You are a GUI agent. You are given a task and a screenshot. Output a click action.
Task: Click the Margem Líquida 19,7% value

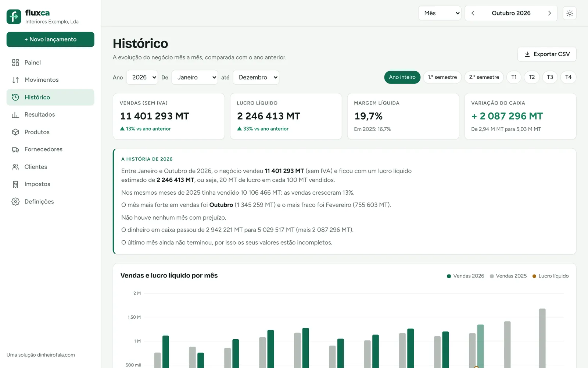point(368,116)
